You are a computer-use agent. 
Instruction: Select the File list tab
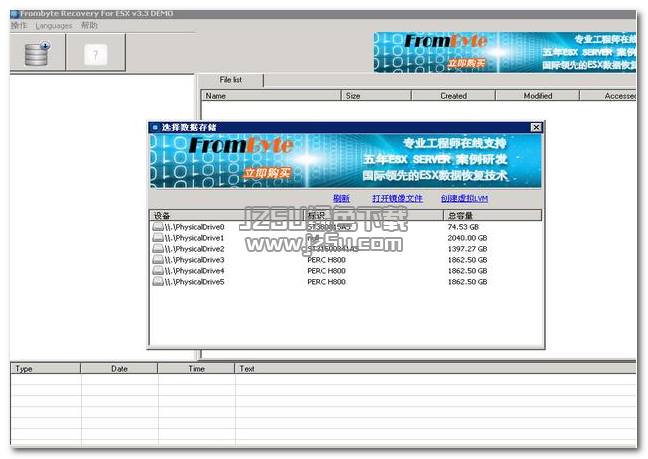(231, 80)
